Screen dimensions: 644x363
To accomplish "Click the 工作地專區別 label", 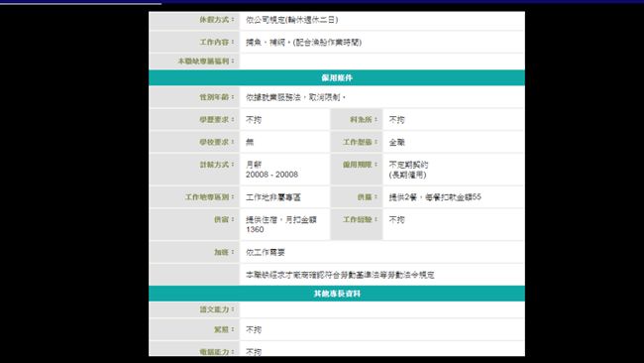I will click(209, 197).
